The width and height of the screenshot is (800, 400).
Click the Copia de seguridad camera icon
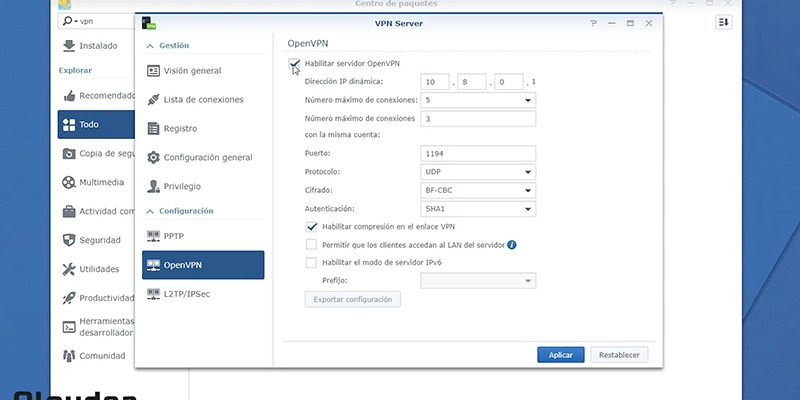tap(69, 154)
